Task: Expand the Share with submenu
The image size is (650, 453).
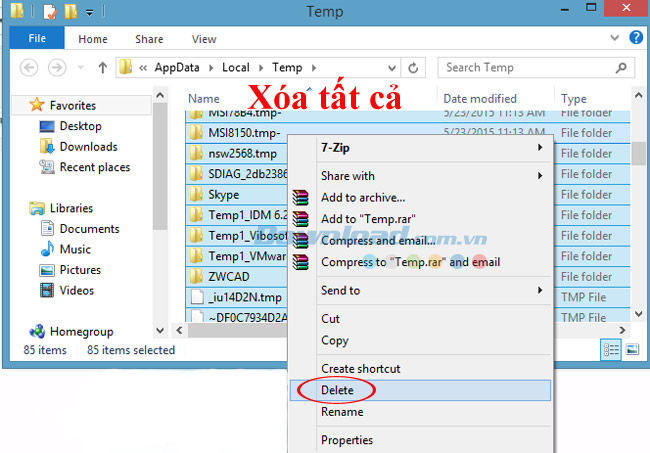Action: [x=540, y=176]
